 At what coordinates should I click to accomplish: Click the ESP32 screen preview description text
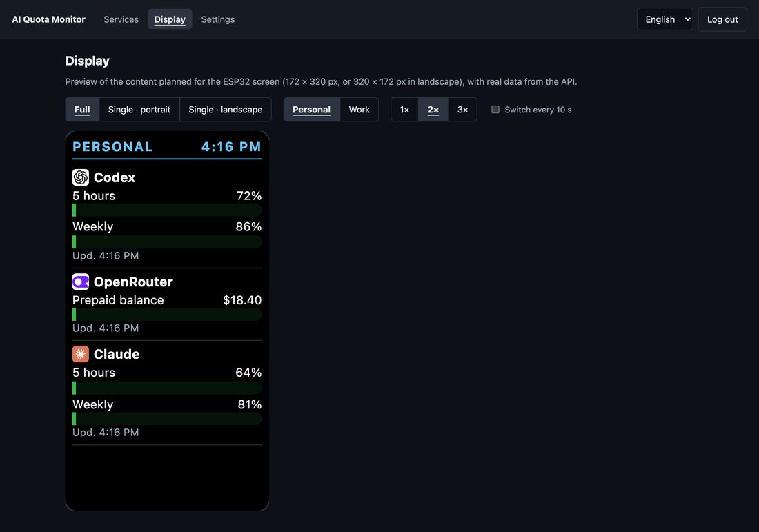coord(321,82)
